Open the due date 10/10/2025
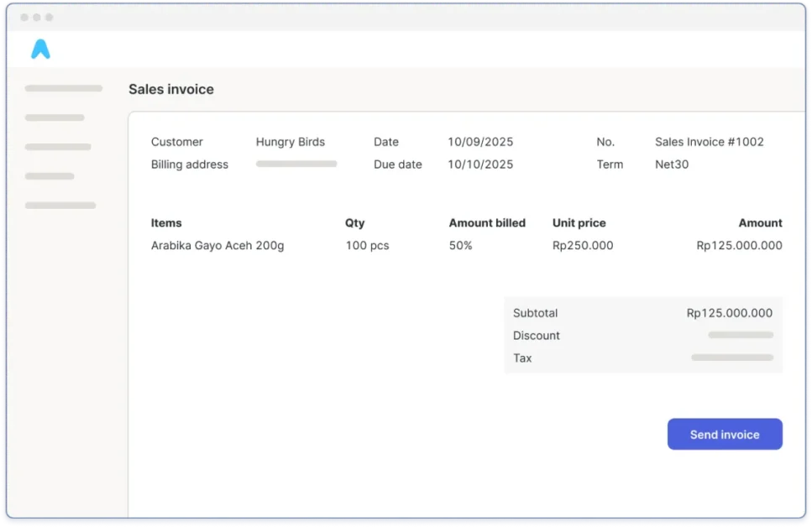The image size is (812, 527). pyautogui.click(x=479, y=164)
